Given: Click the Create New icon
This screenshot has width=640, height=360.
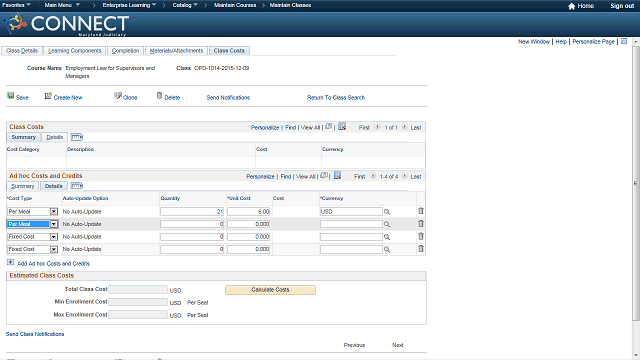Looking at the screenshot, I should (x=48, y=96).
